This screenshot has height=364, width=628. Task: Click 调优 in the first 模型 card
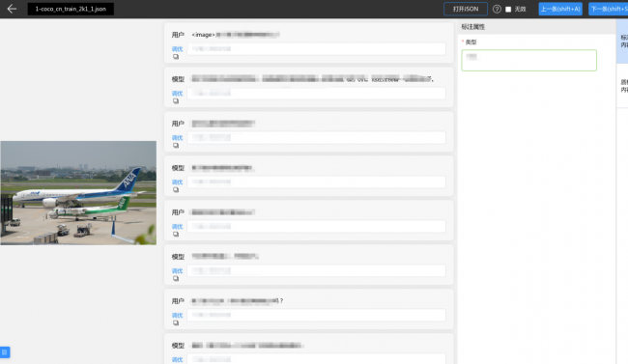point(177,94)
